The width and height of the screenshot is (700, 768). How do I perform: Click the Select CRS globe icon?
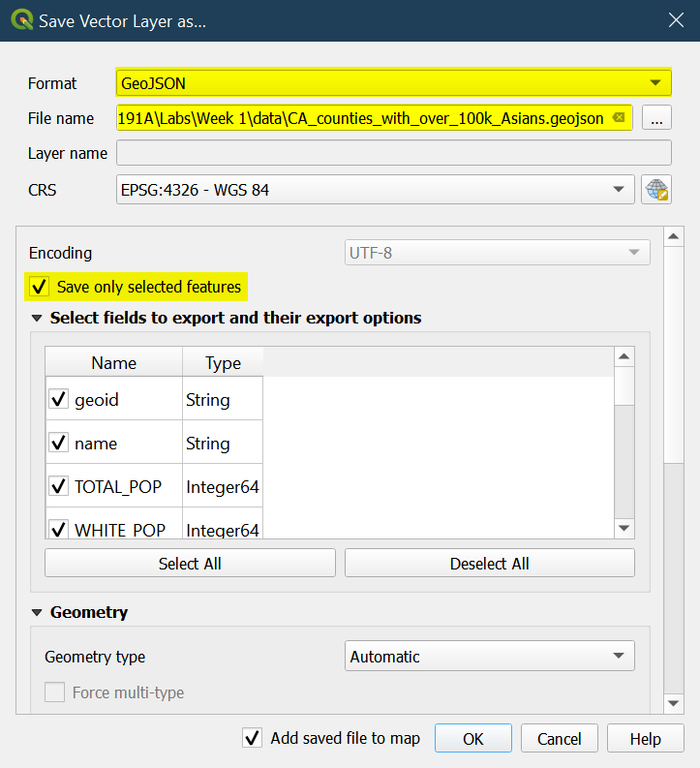tap(656, 190)
